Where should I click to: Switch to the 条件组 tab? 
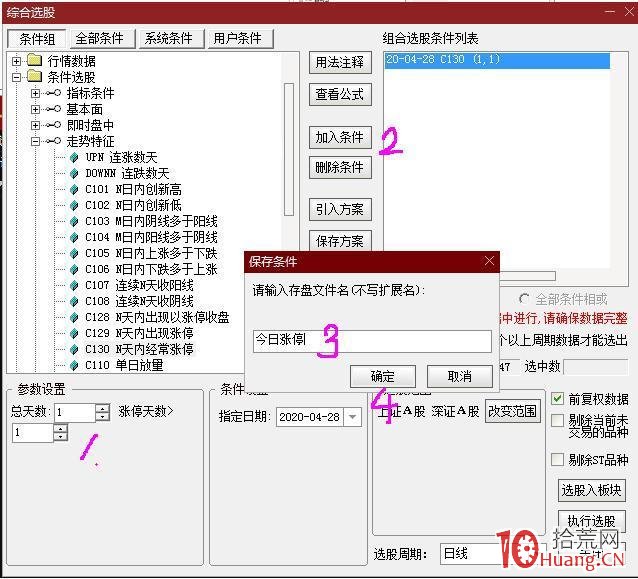pyautogui.click(x=37, y=39)
